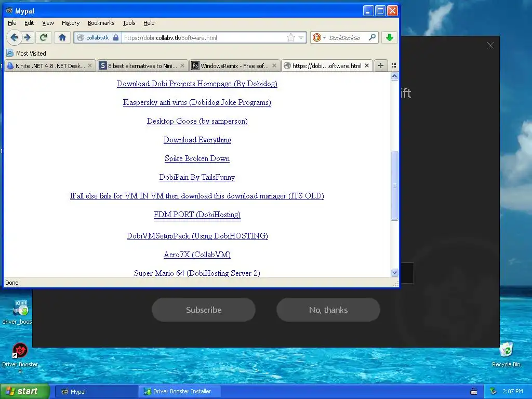Switch to the WindowsRemix tab

click(x=234, y=66)
